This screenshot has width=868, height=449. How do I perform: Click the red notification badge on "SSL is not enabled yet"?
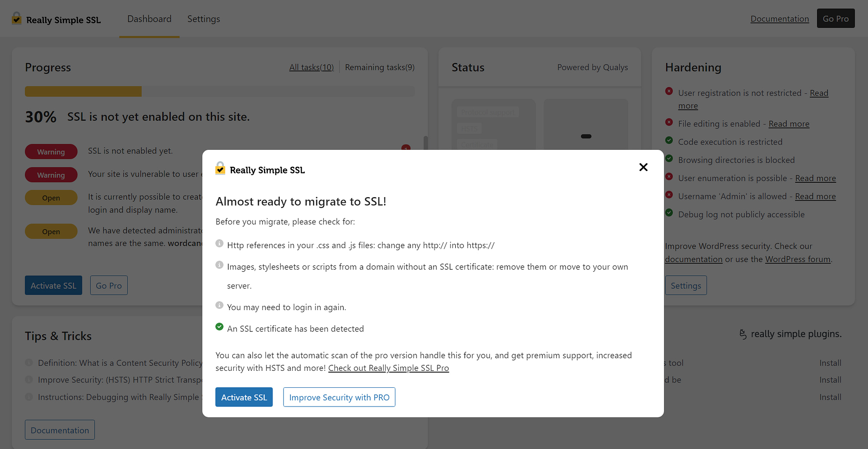pyautogui.click(x=405, y=148)
